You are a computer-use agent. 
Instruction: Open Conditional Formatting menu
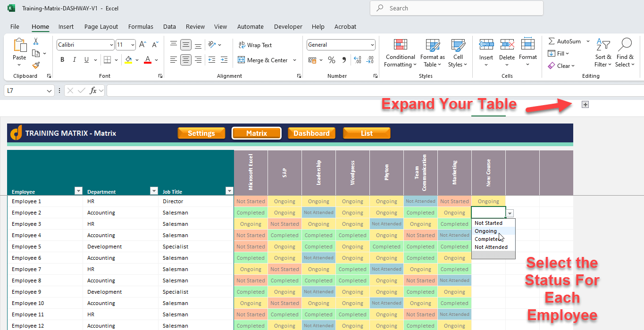[x=400, y=53]
